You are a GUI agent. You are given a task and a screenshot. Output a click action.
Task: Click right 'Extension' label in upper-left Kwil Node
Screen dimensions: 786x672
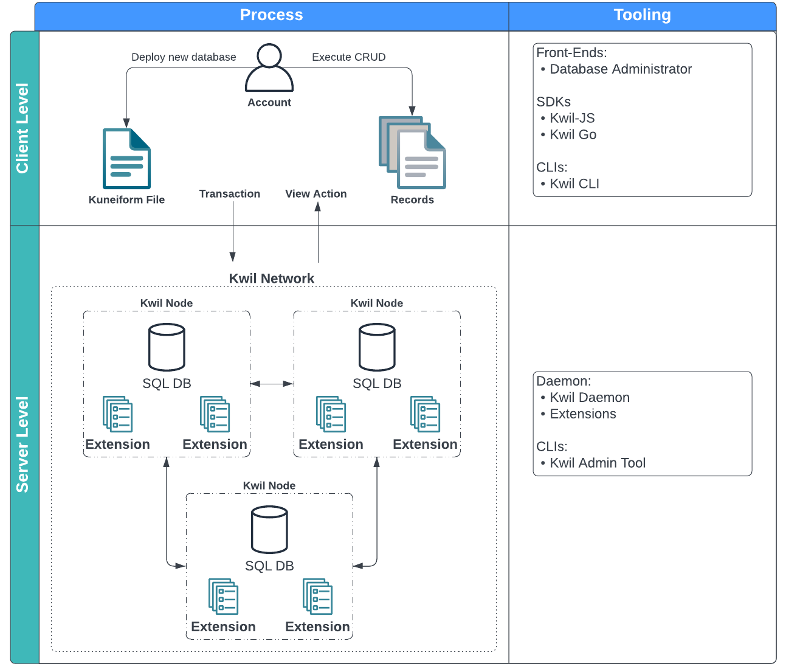(215, 445)
